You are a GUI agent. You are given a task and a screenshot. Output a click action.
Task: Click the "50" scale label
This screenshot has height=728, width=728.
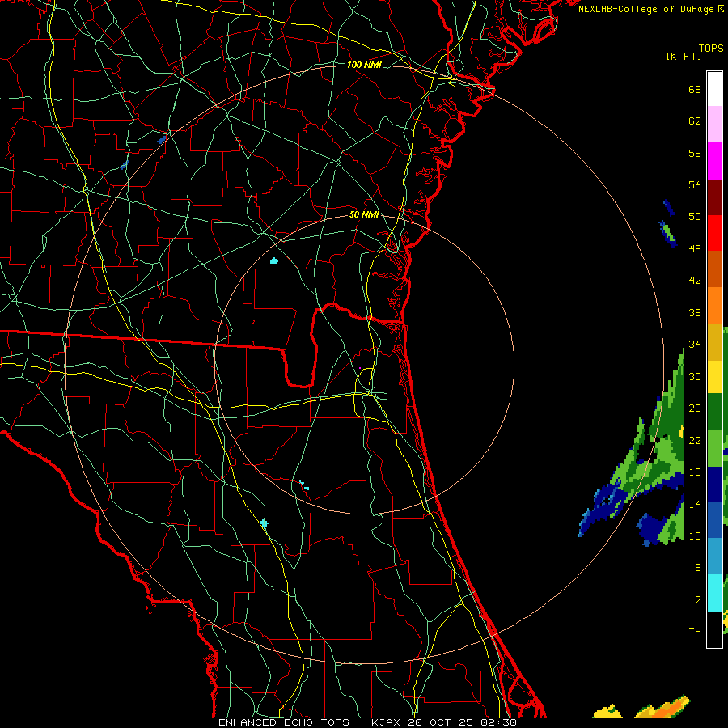[695, 217]
